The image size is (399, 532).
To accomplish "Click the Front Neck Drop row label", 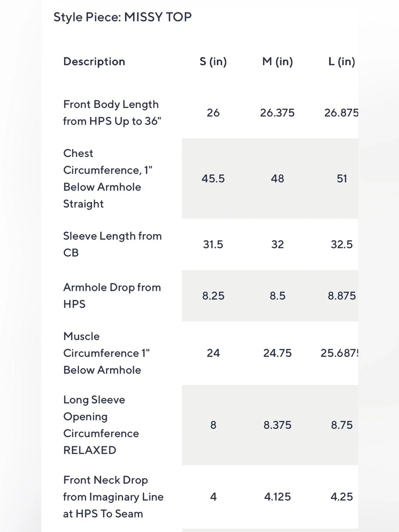I will (113, 496).
